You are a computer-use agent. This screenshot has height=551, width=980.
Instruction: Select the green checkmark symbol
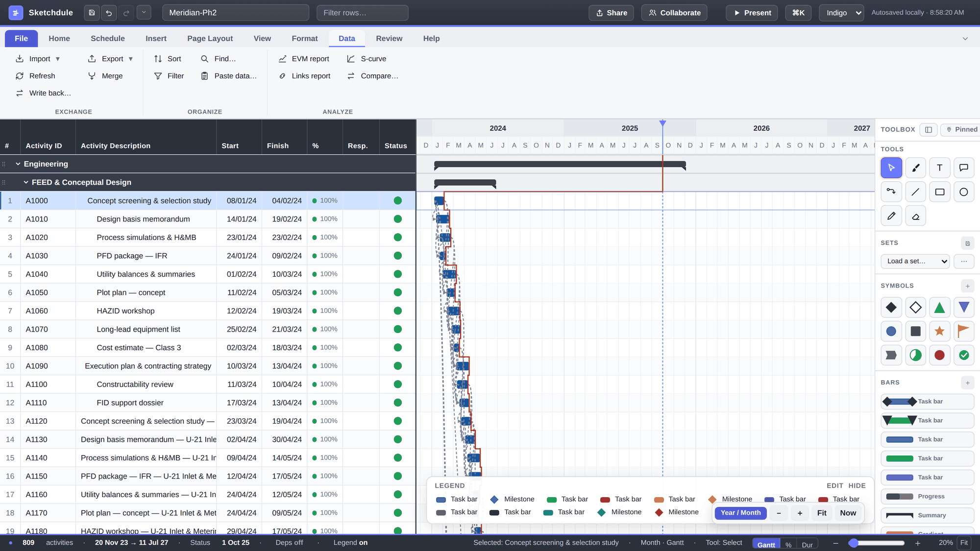[963, 356]
